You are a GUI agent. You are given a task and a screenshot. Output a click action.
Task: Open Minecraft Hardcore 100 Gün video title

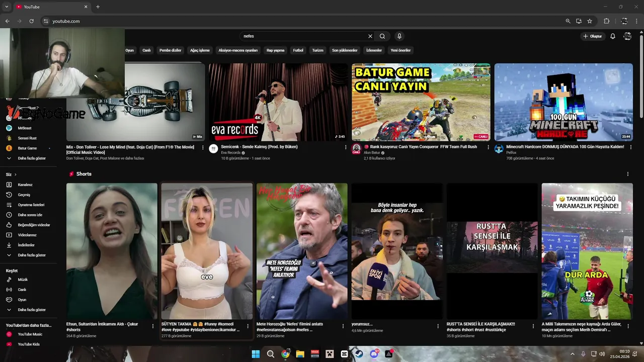(x=565, y=147)
